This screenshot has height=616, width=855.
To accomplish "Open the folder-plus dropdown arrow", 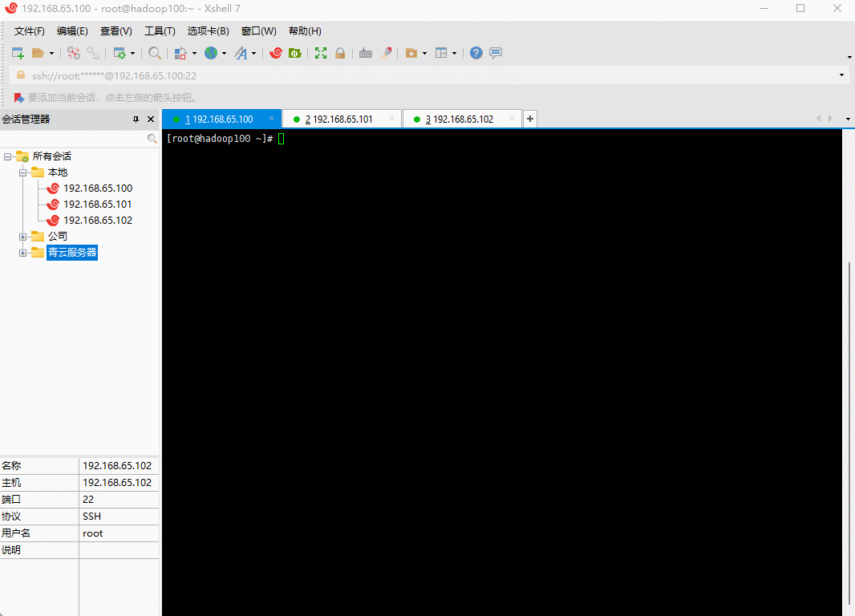I will pyautogui.click(x=425, y=54).
